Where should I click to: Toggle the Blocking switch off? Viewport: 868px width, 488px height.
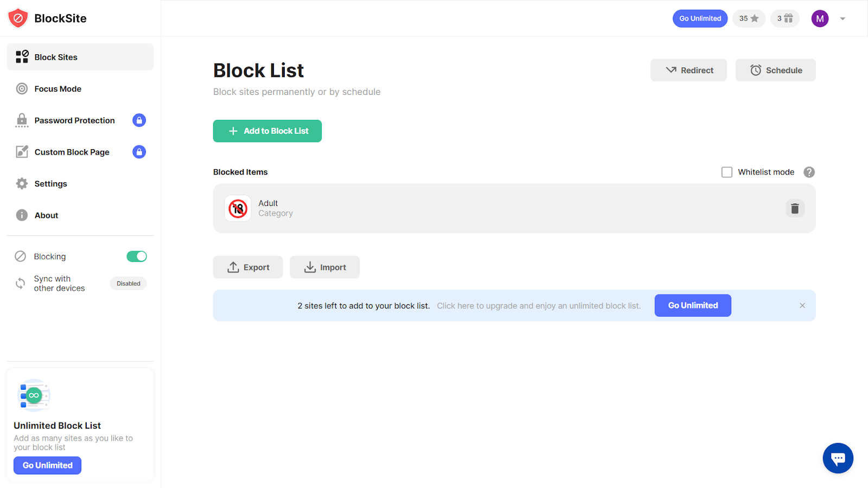pyautogui.click(x=136, y=256)
